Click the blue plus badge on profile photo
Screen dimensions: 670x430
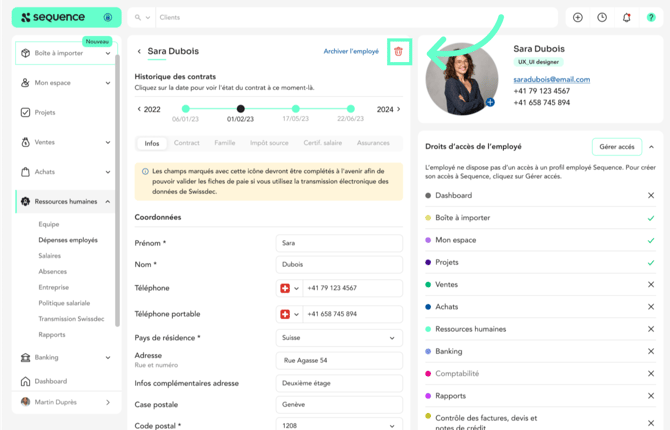pos(490,102)
